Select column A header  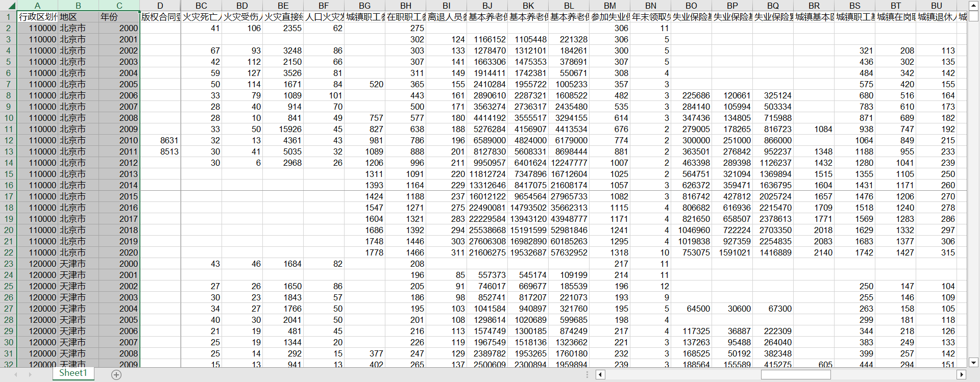pyautogui.click(x=37, y=6)
